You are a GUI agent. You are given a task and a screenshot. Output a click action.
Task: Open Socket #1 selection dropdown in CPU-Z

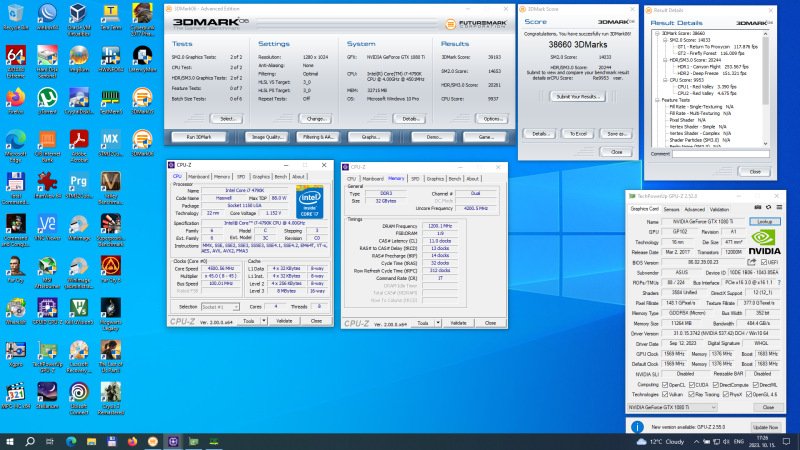[x=220, y=307]
